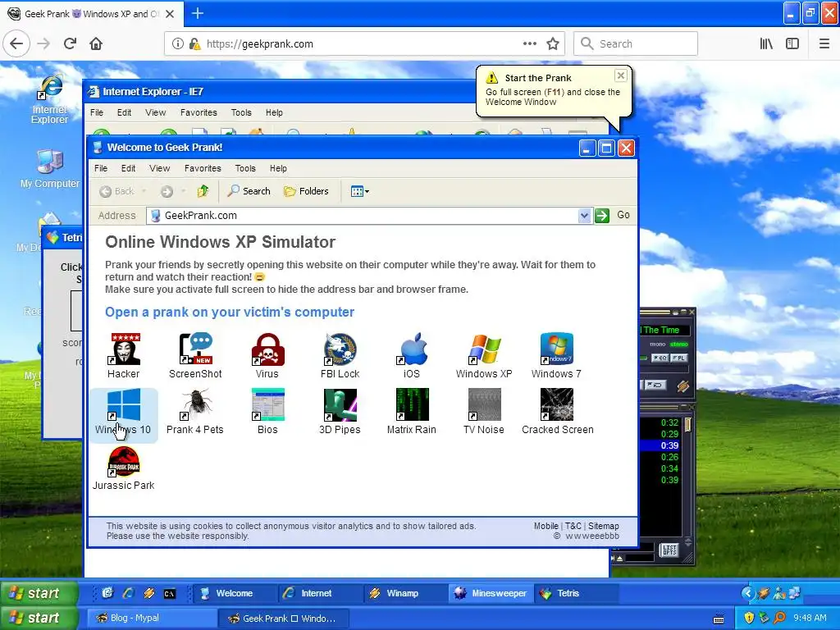
Task: Open the Prank 4 Pets fly icon
Action: point(195,412)
